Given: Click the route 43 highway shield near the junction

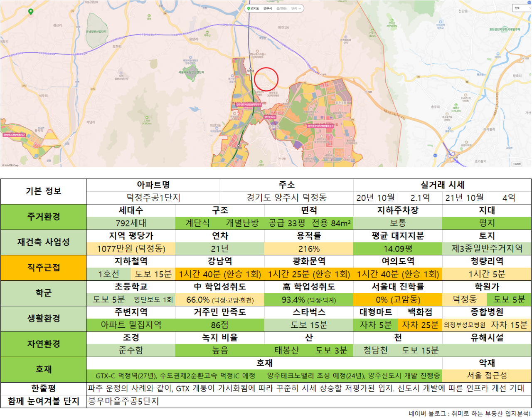Looking at the screenshot, I should 435,155.
